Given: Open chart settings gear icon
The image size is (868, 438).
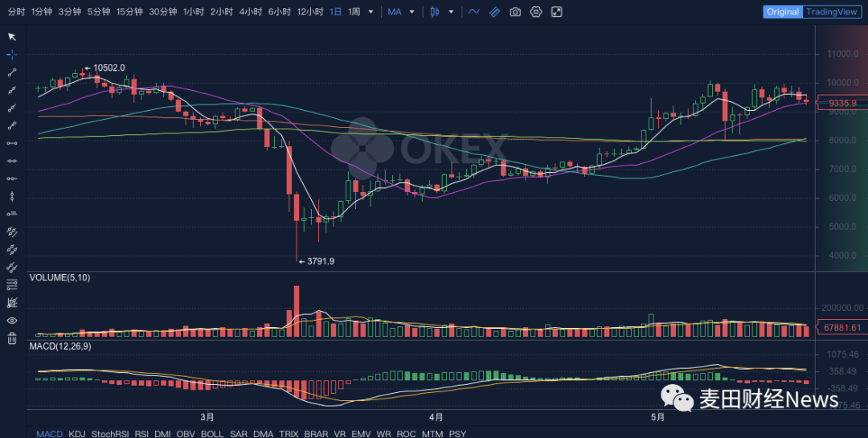Looking at the screenshot, I should (536, 11).
